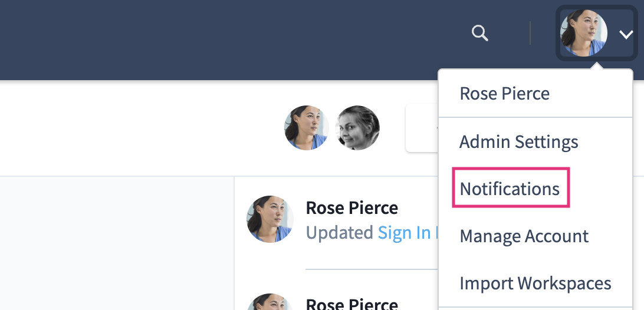
Task: Click the Rose Pierce name in bottom activity entry
Action: point(351,304)
